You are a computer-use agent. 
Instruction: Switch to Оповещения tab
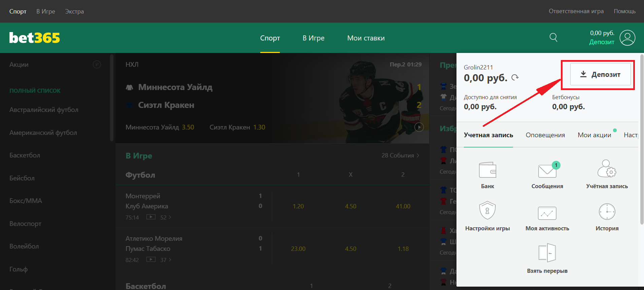click(545, 135)
